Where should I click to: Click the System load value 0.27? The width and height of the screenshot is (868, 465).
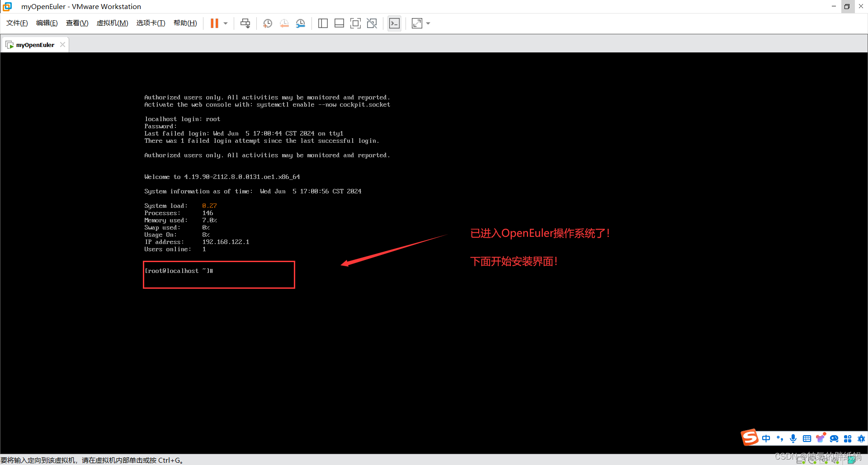[209, 206]
